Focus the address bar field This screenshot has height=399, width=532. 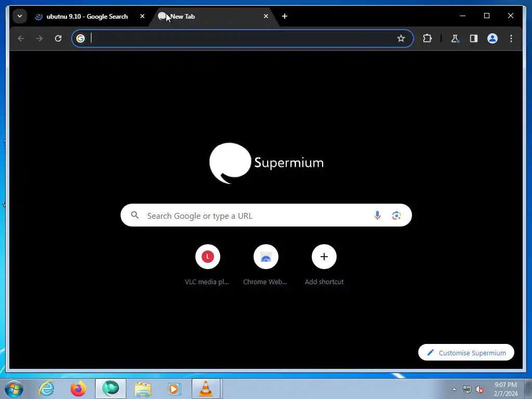242,38
